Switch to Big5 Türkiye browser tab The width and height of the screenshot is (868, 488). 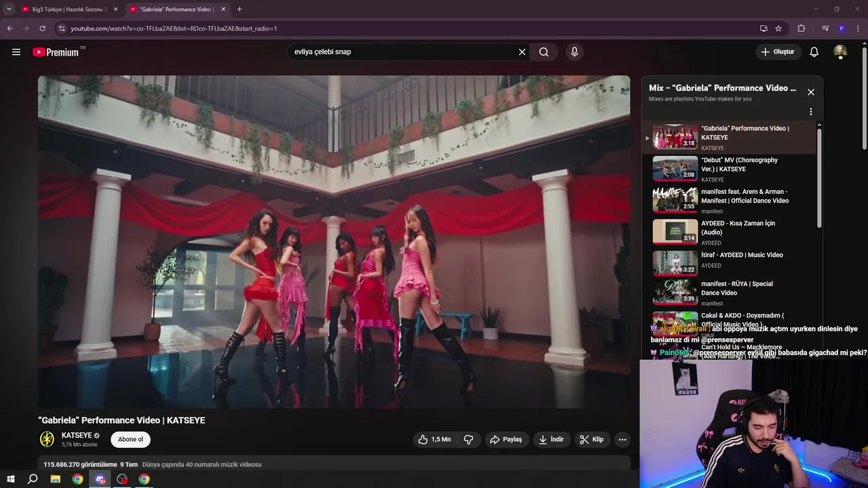coord(70,9)
